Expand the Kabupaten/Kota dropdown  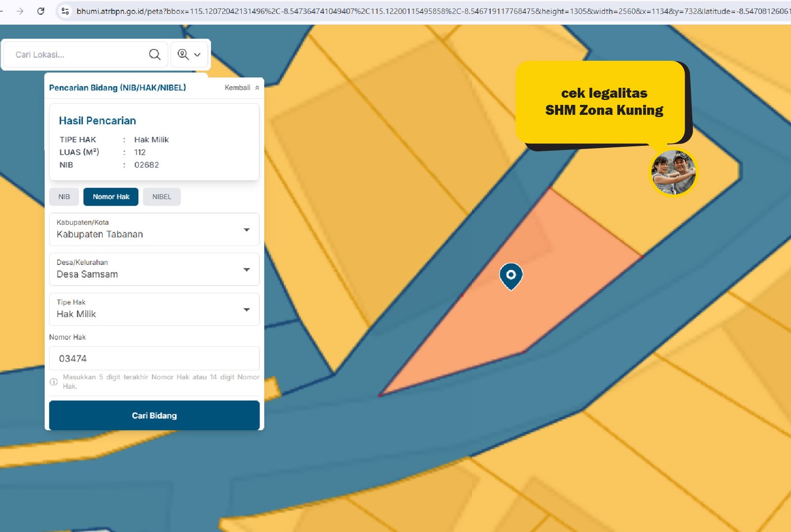coord(246,230)
